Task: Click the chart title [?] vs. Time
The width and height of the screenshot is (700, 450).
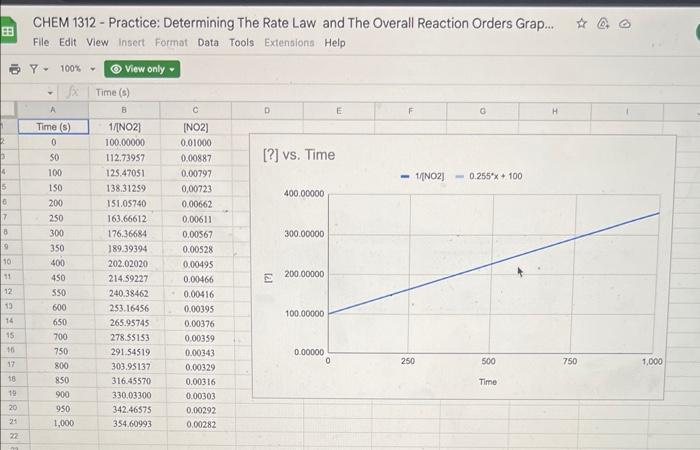Action: 299,155
